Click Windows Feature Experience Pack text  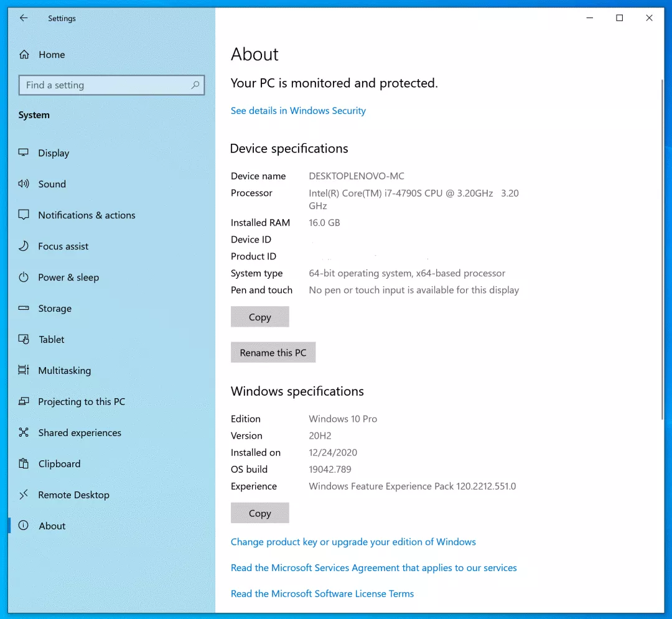click(413, 486)
